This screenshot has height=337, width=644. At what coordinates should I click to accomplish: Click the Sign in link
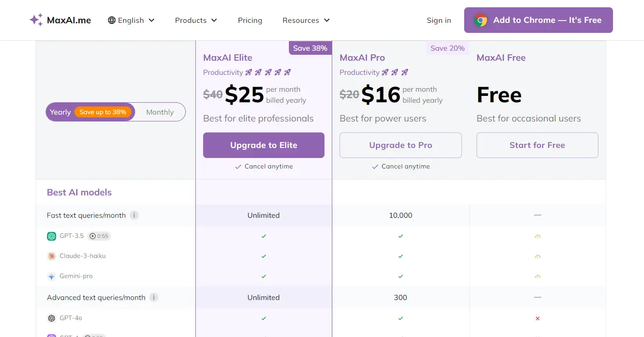click(x=439, y=20)
